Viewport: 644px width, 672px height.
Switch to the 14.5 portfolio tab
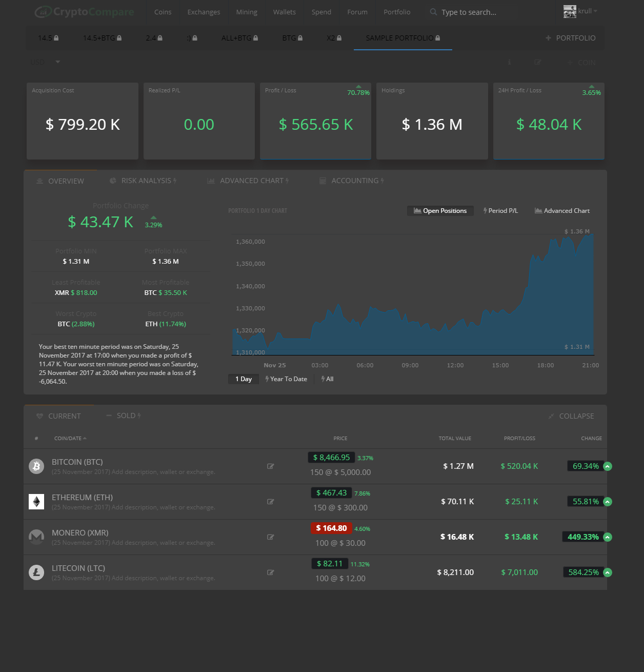pyautogui.click(x=48, y=38)
